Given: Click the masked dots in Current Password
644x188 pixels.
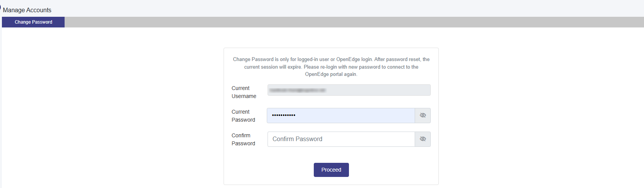Looking at the screenshot, I should click(284, 115).
